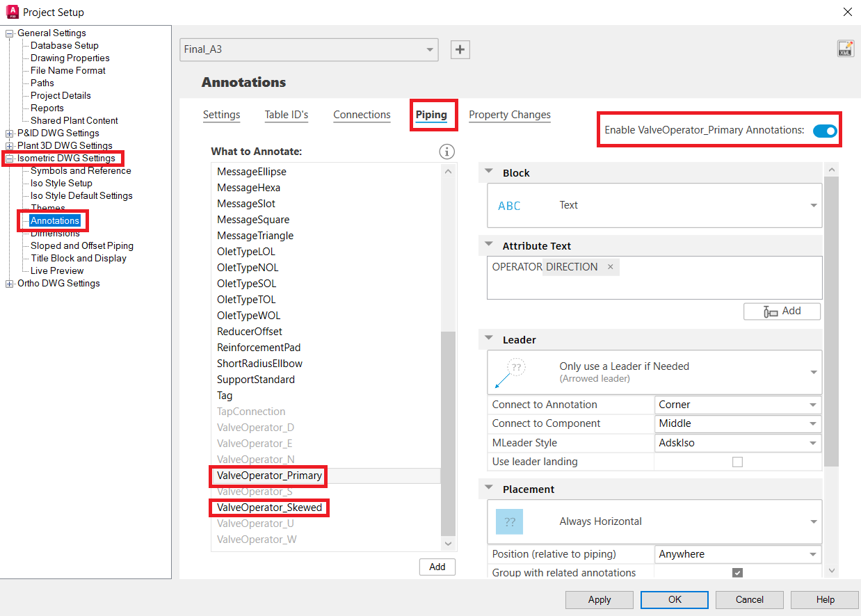The height and width of the screenshot is (616, 861).
Task: Select Live Preview tree item
Action: [x=57, y=271]
